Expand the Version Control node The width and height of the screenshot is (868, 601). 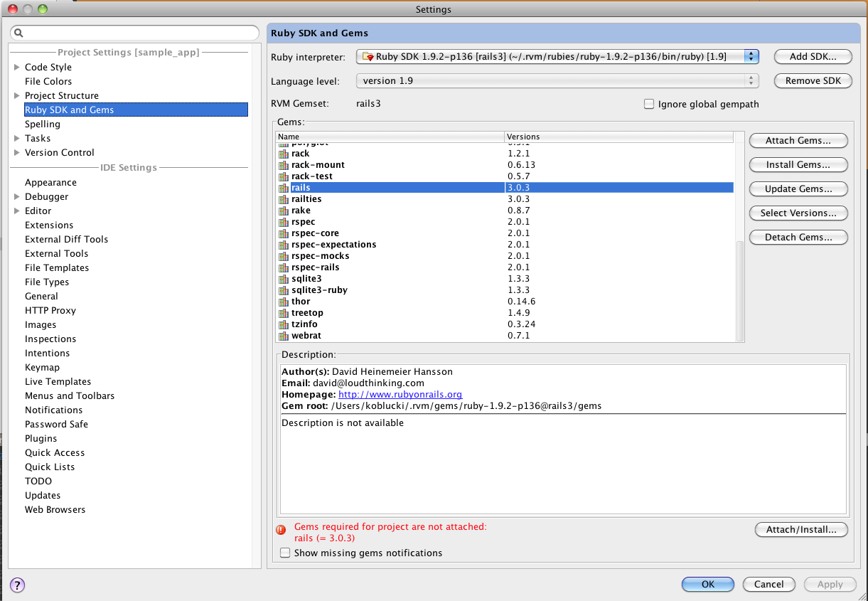coord(17,152)
